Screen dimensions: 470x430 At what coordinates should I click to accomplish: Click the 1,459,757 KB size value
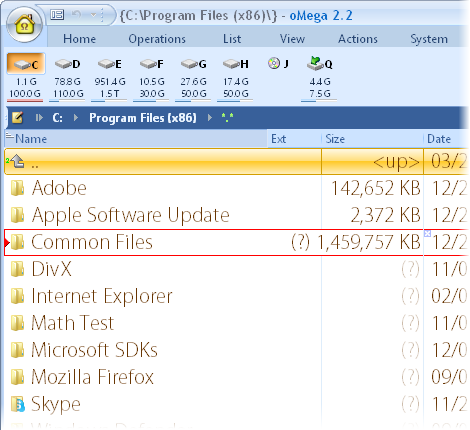pyautogui.click(x=368, y=242)
